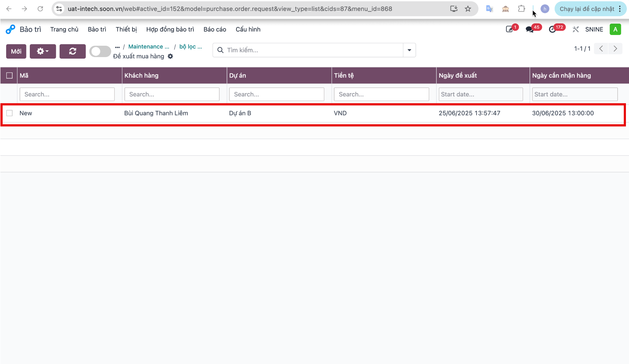Expand the search options dropdown arrow
629x364 pixels.
409,50
